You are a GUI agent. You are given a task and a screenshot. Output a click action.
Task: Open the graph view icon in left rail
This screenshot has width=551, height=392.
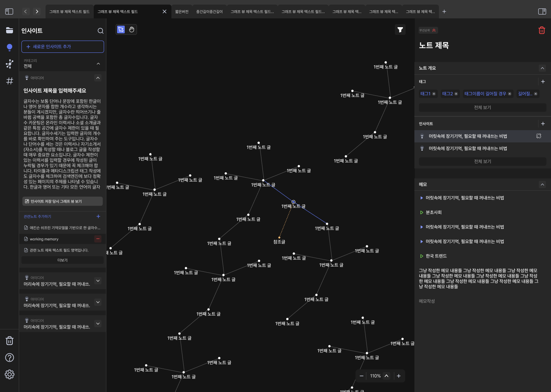pyautogui.click(x=9, y=64)
